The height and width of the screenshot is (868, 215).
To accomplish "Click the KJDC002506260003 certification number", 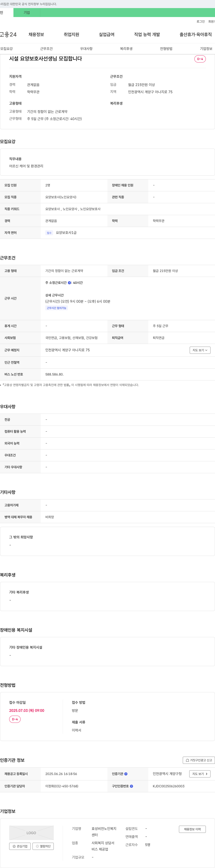I will point(168,786).
